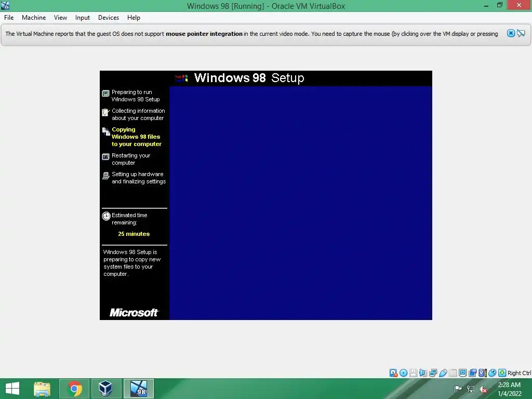Click the Right Ctrl host key label
The width and height of the screenshot is (532, 399).
[520, 373]
